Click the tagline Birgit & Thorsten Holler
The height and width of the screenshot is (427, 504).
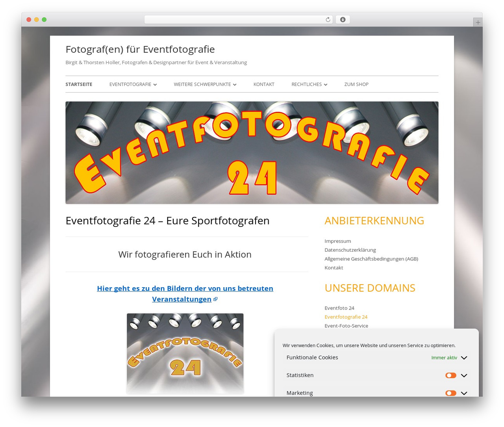(x=156, y=62)
